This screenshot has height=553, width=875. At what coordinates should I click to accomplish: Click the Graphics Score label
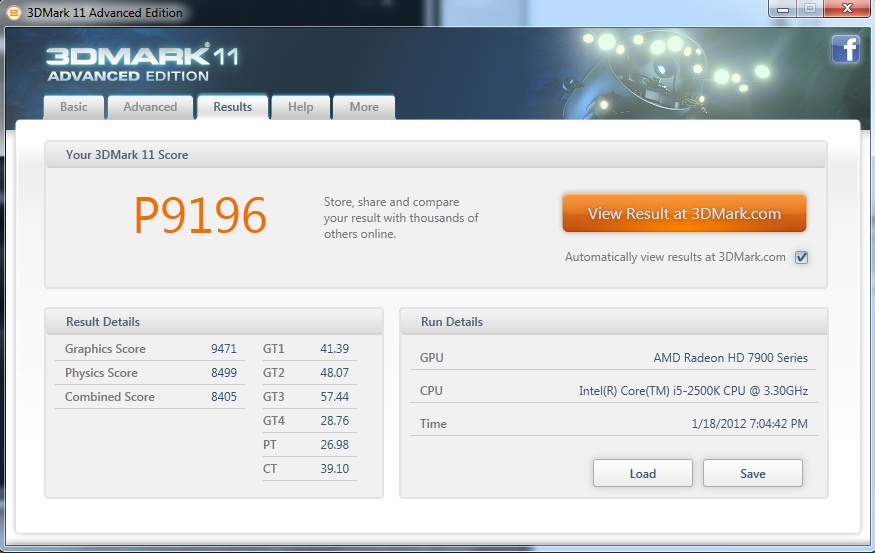tap(105, 349)
